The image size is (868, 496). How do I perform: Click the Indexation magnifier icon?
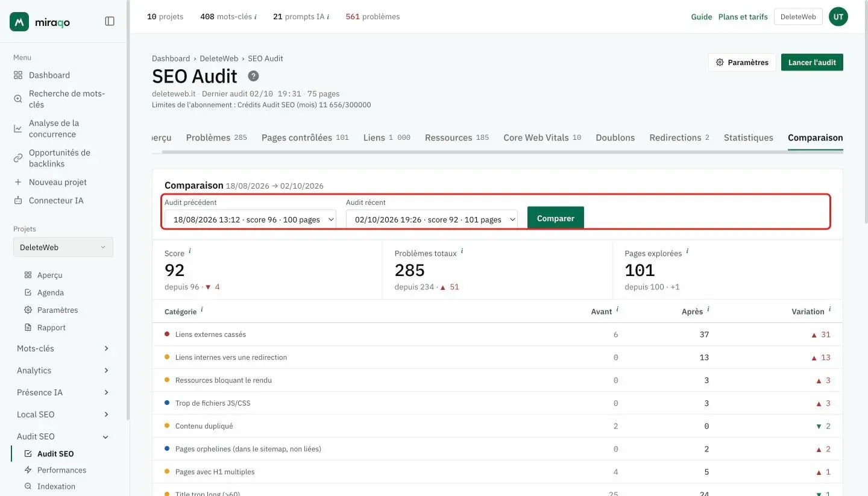[28, 486]
